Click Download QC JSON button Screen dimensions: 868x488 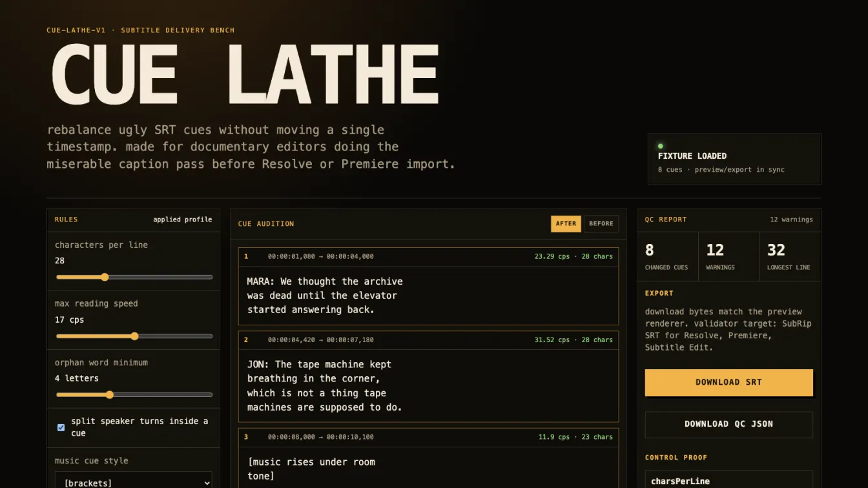pos(728,424)
